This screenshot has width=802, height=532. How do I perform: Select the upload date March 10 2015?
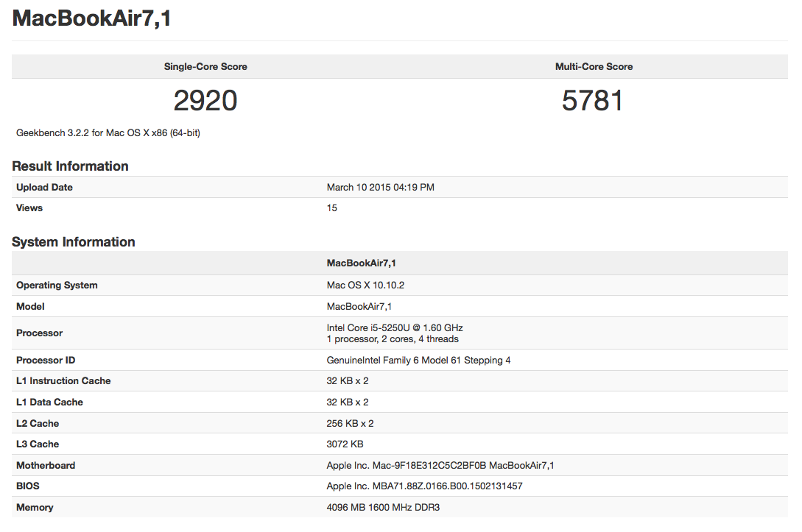[x=380, y=188]
